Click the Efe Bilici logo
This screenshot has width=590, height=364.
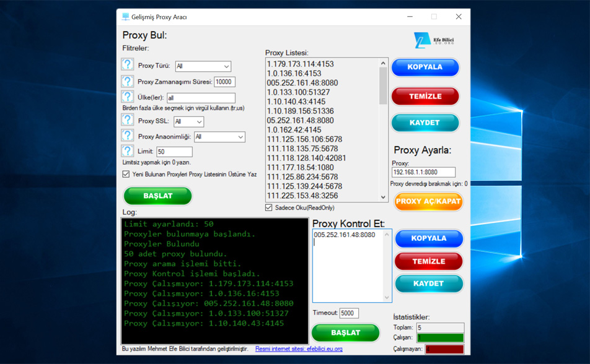tap(434, 41)
